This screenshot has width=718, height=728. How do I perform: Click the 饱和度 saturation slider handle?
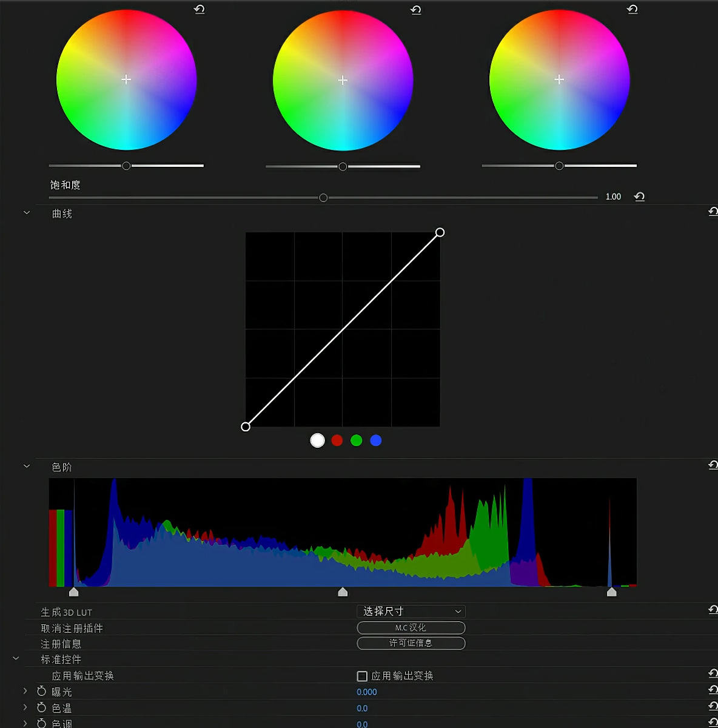coord(323,198)
